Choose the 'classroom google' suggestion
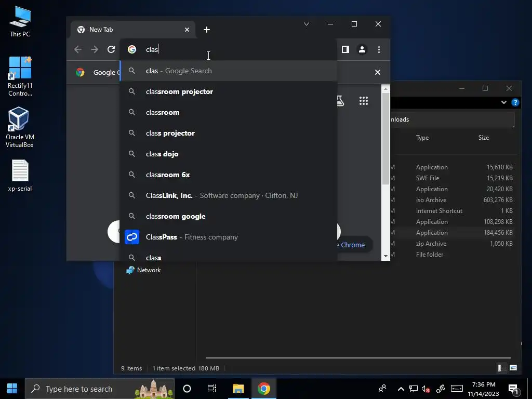The width and height of the screenshot is (532, 399). [229, 216]
